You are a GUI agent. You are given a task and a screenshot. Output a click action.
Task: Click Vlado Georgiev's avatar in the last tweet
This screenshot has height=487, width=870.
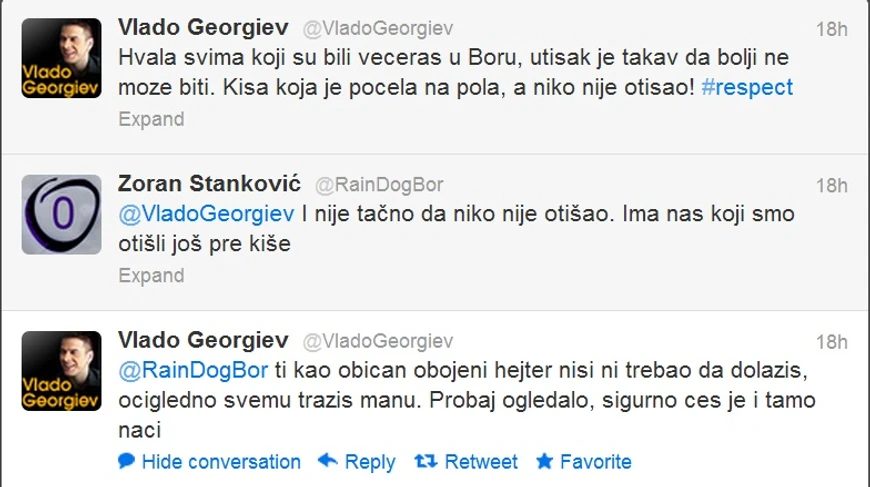click(61, 370)
